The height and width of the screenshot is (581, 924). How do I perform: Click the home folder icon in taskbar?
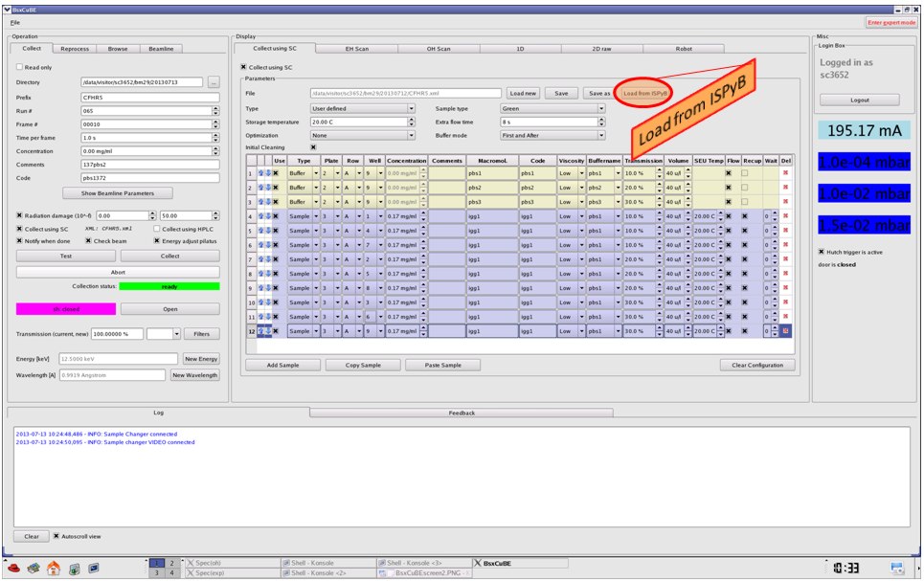[54, 568]
